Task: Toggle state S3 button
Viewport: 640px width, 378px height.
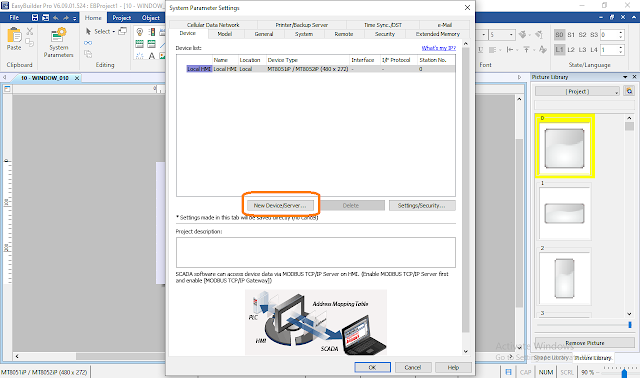Action: 594,35
